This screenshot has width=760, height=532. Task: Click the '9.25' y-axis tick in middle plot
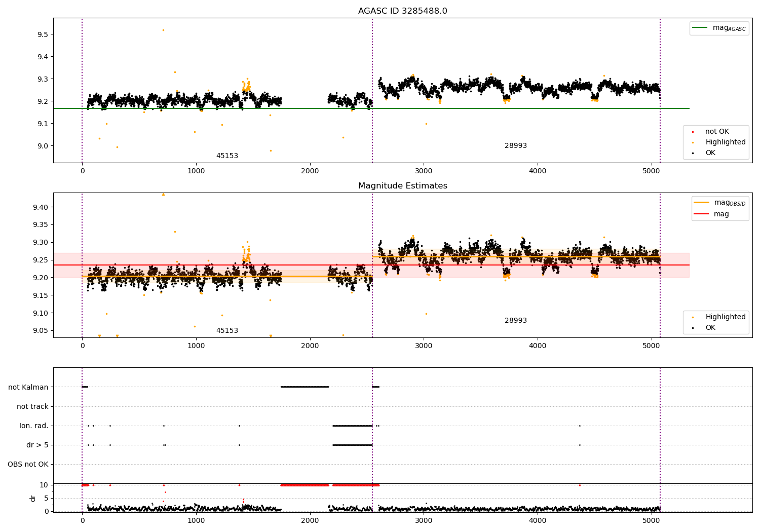(x=41, y=260)
